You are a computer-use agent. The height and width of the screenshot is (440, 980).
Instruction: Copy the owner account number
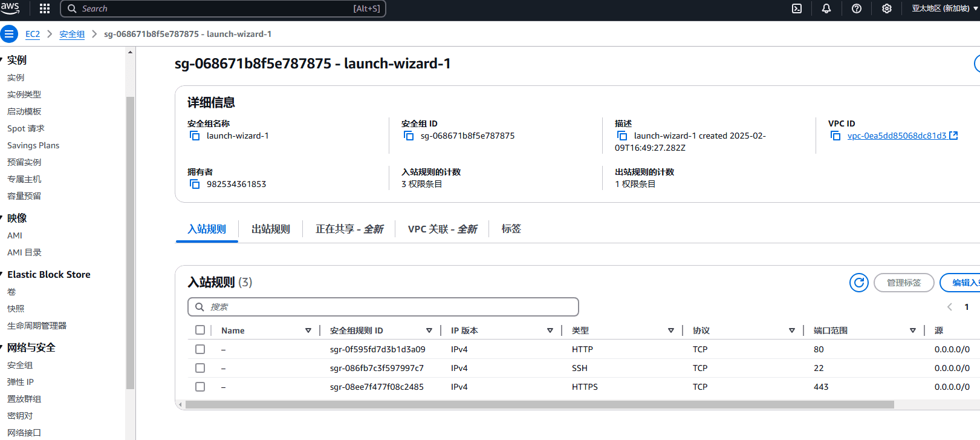195,184
